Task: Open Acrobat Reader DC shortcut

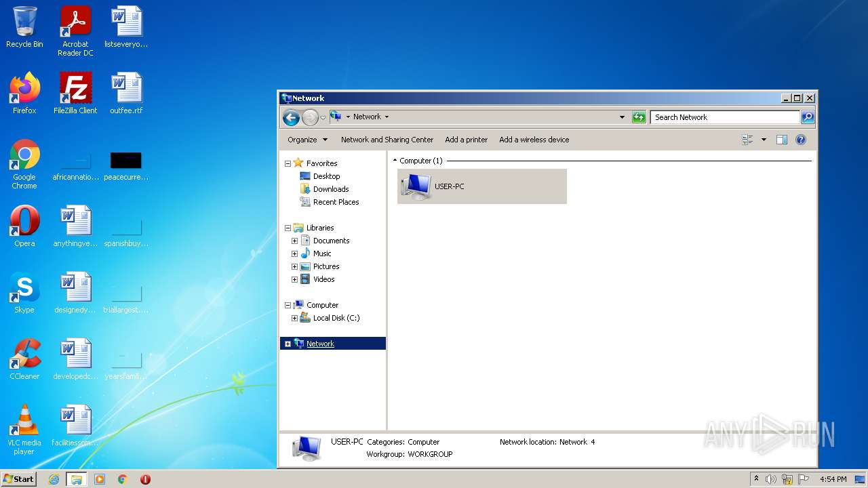Action: 75,31
